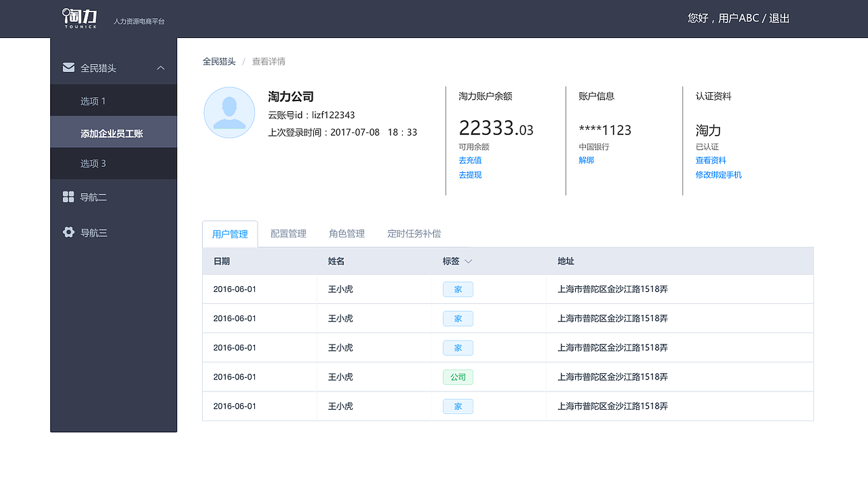Switch to the 用户管理 tab
Viewport: 868px width, 498px height.
tap(230, 234)
